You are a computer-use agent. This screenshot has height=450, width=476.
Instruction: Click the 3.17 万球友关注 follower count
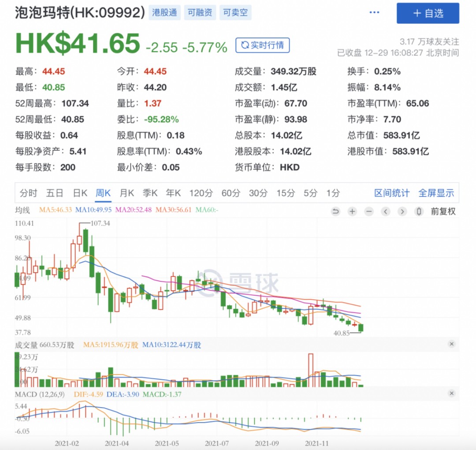point(429,41)
